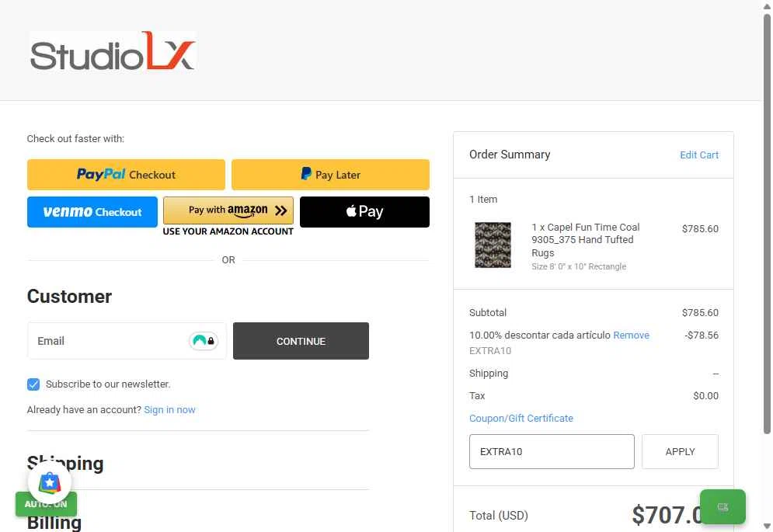This screenshot has height=532, width=773.
Task: Apply the coupon code
Action: point(680,452)
